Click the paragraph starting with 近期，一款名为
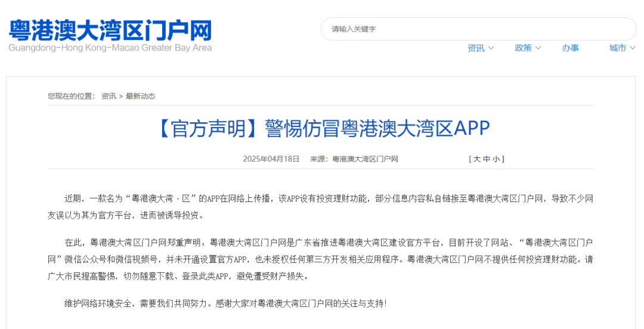The height and width of the screenshot is (329, 644). (320, 207)
